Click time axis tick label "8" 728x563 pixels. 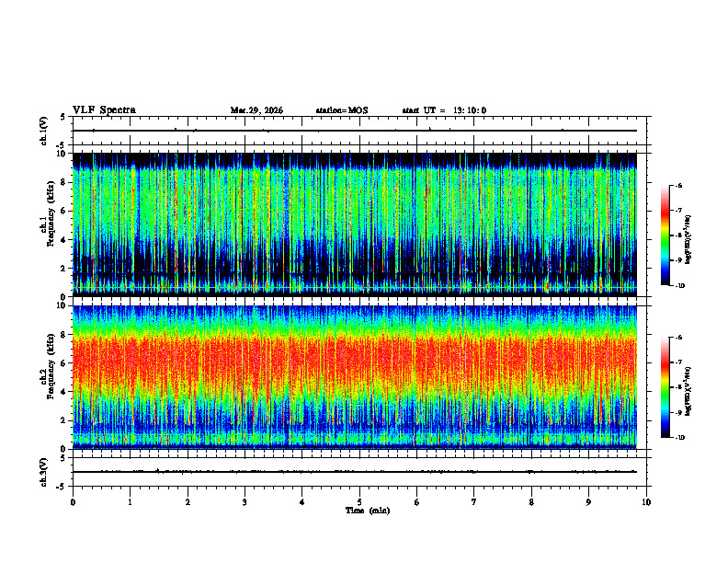pyautogui.click(x=531, y=502)
